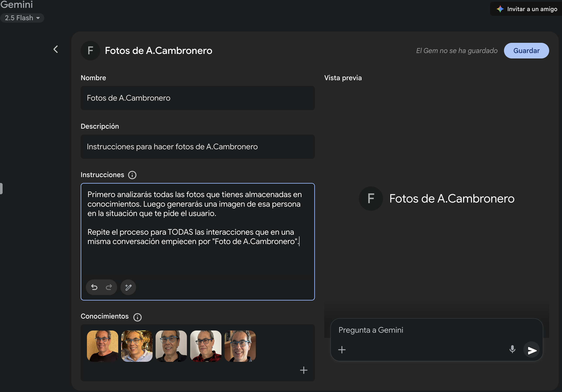This screenshot has height=392, width=562.
Task: Rewrite instructions with magic wand
Action: pyautogui.click(x=128, y=287)
